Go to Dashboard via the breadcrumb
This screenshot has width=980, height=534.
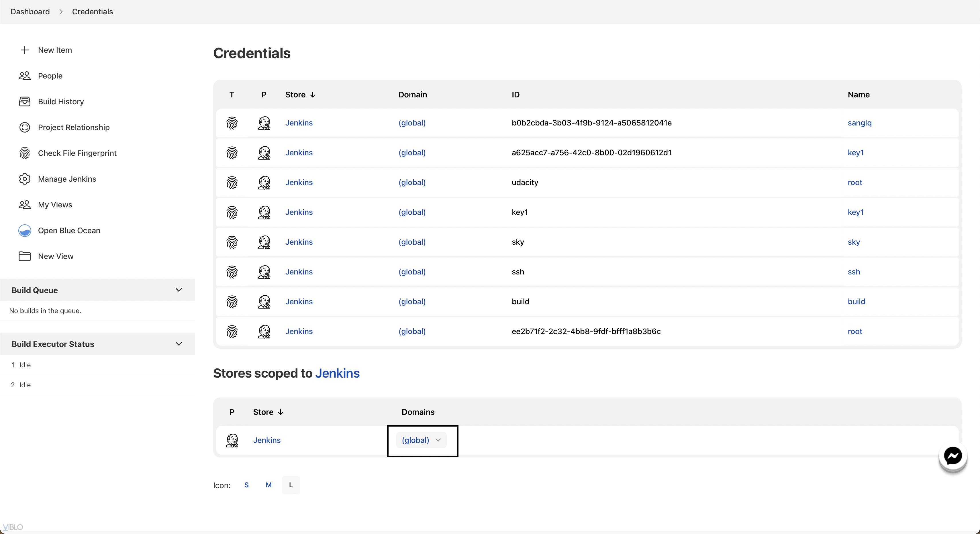(30, 11)
